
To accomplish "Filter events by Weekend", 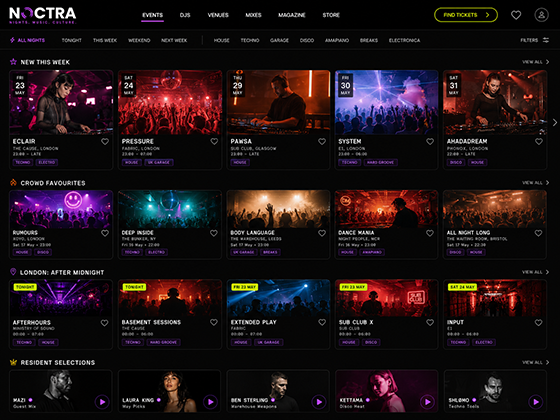I will pos(139,40).
